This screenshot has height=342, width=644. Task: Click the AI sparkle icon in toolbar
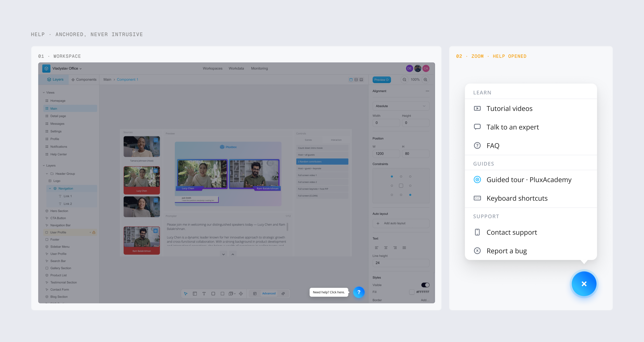283,293
